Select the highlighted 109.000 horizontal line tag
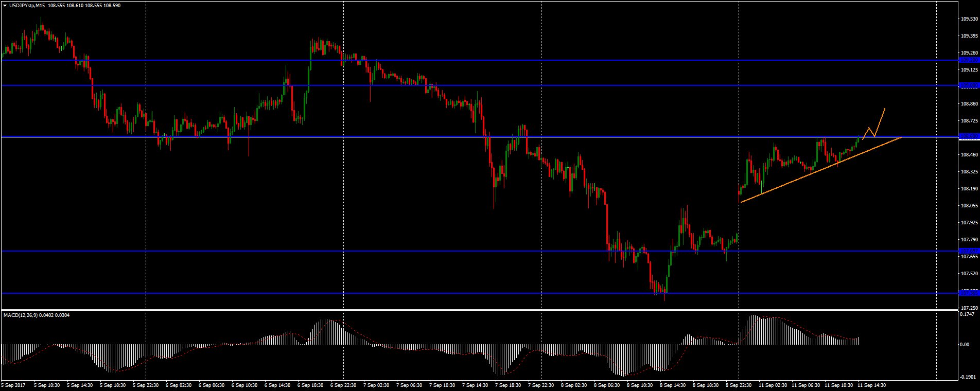Image resolution: width=980 pixels, height=391 pixels. click(969, 85)
